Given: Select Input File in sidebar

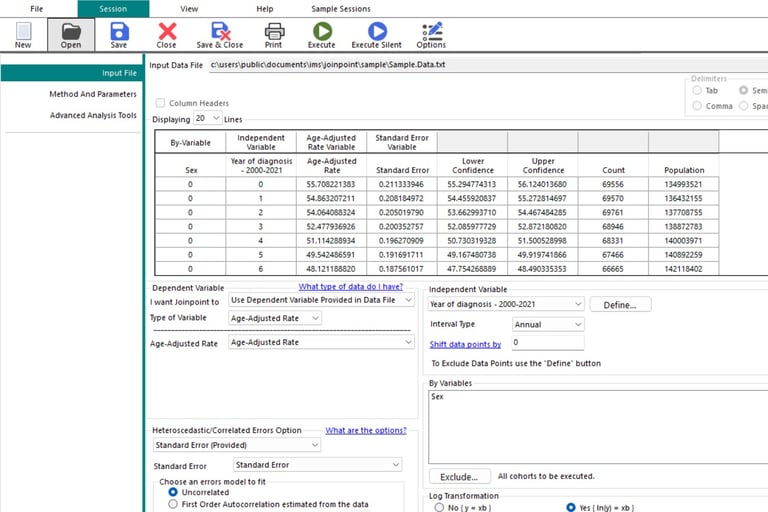Looking at the screenshot, I should pyautogui.click(x=72, y=73).
